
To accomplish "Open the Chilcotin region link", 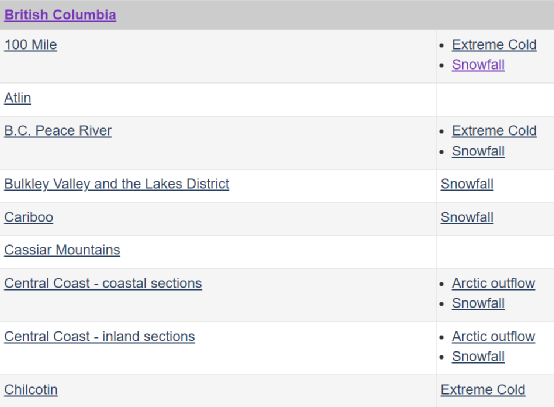I will (x=31, y=390).
